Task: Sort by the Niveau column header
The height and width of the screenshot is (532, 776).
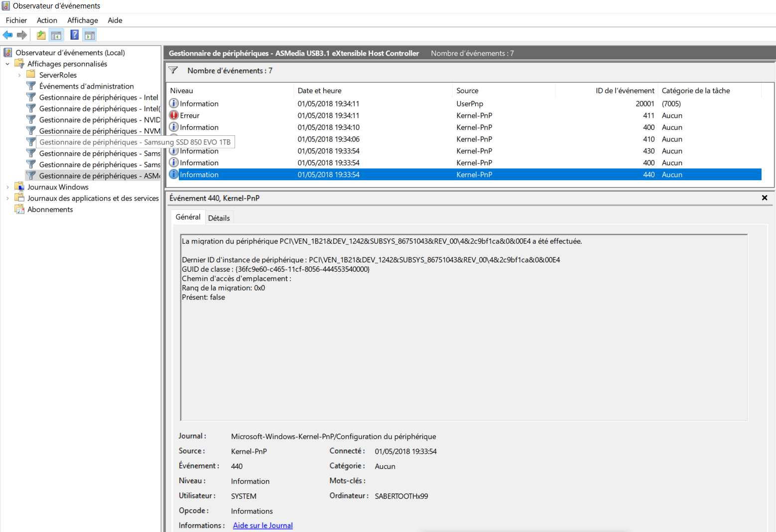Action: (230, 91)
